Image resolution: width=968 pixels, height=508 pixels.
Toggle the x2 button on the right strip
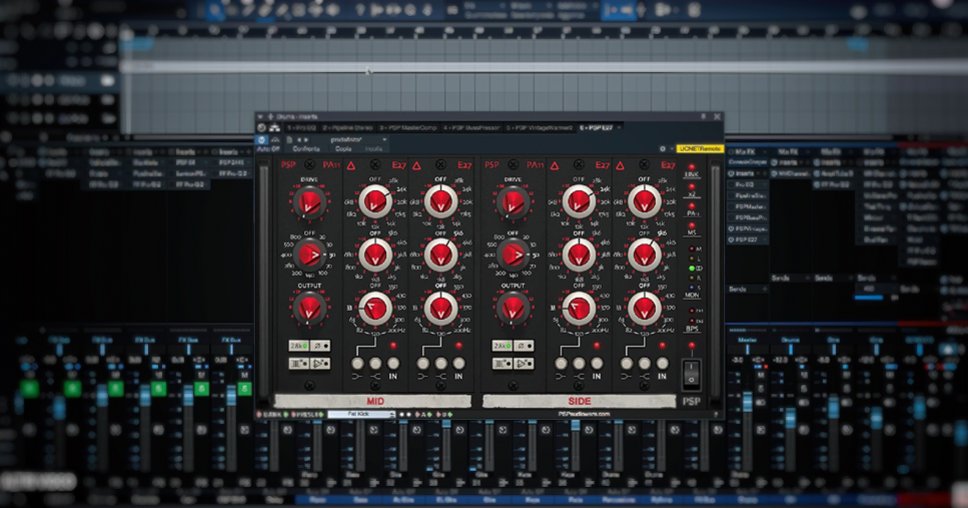pyautogui.click(x=692, y=195)
